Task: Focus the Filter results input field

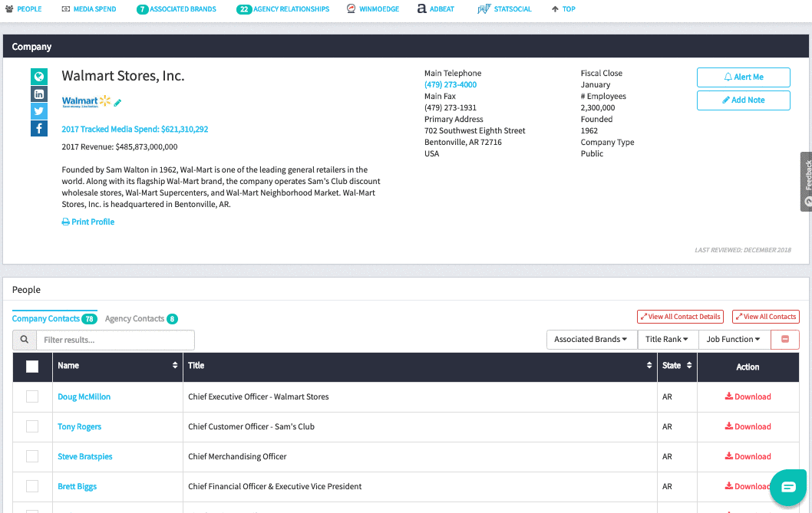Action: coord(115,340)
